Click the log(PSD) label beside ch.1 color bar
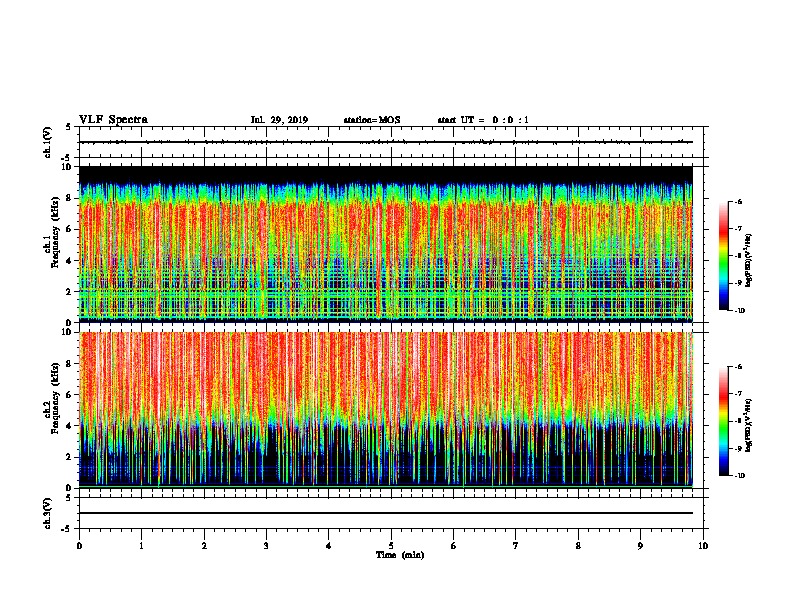This screenshot has height=612, width=792. coord(748,260)
